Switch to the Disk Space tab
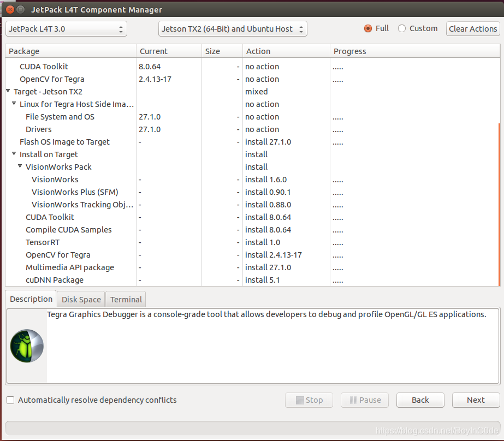The width and height of the screenshot is (504, 441). [x=81, y=299]
